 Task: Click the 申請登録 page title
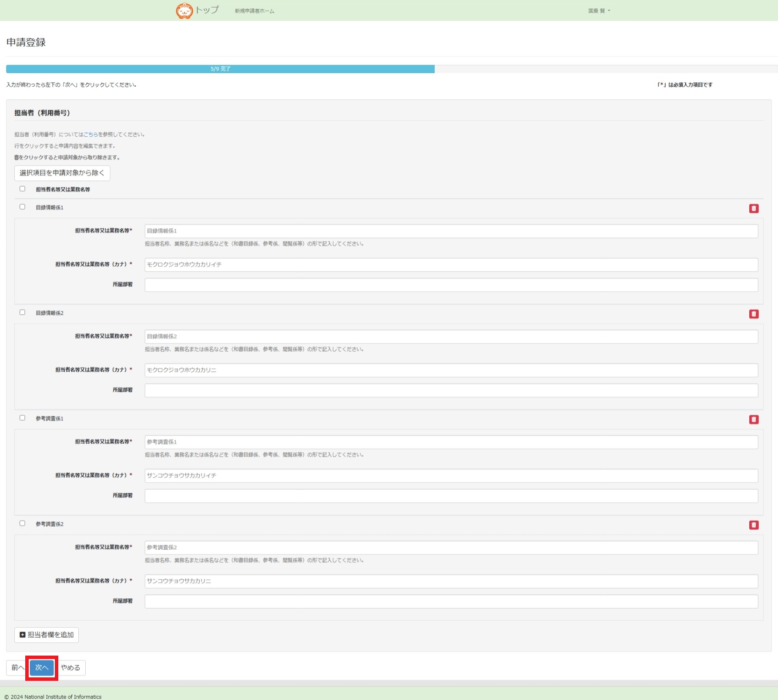(x=26, y=42)
